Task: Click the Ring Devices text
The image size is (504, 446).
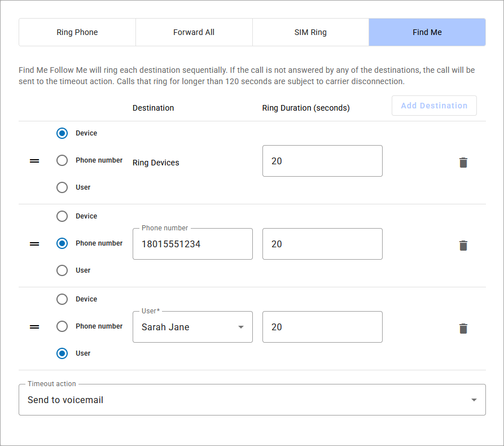Action: click(x=156, y=163)
